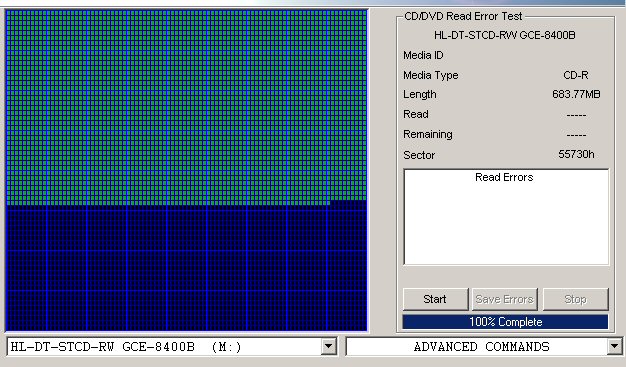
Task: Click the Sector label
Action: pyautogui.click(x=419, y=155)
